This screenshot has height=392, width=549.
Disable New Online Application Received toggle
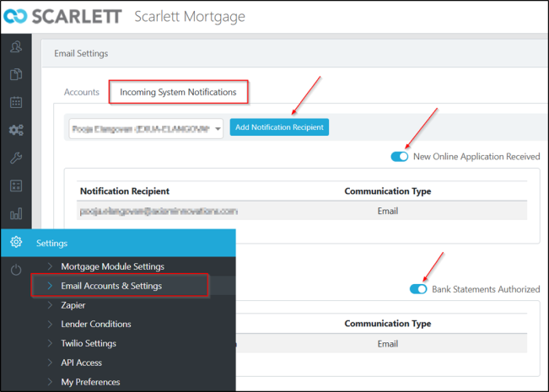coord(400,156)
